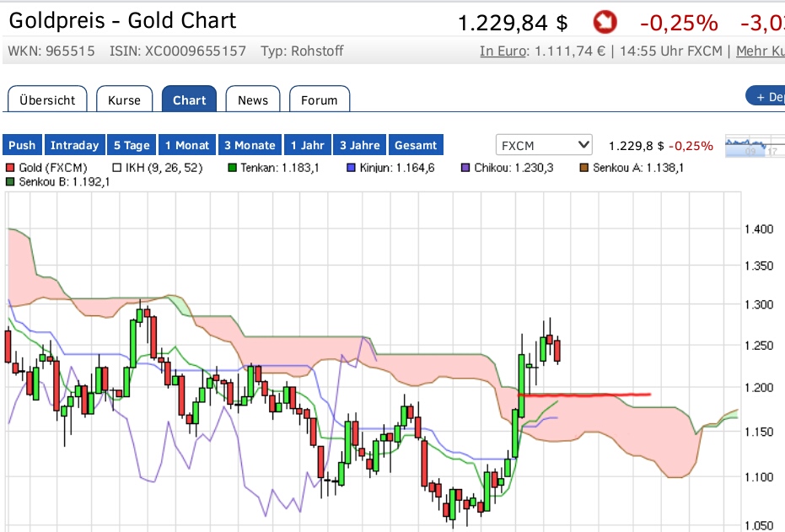The width and height of the screenshot is (785, 532).
Task: Click the dark green Senkou B legend square
Action: coord(11,181)
